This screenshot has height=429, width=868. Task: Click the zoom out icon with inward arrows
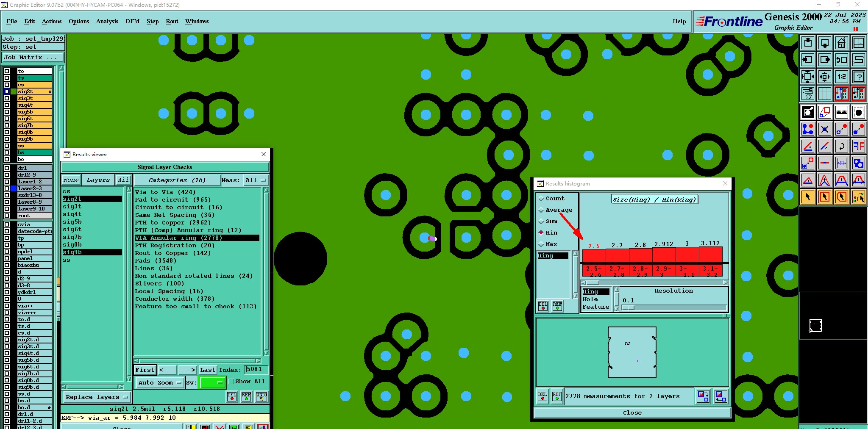coord(825,77)
